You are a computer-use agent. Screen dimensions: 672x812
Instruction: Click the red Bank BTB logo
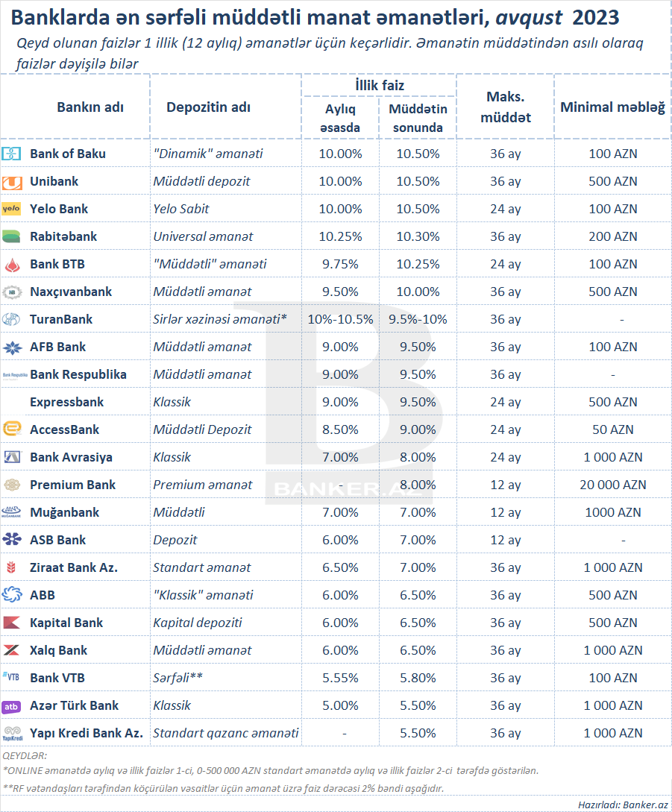pyautogui.click(x=12, y=265)
